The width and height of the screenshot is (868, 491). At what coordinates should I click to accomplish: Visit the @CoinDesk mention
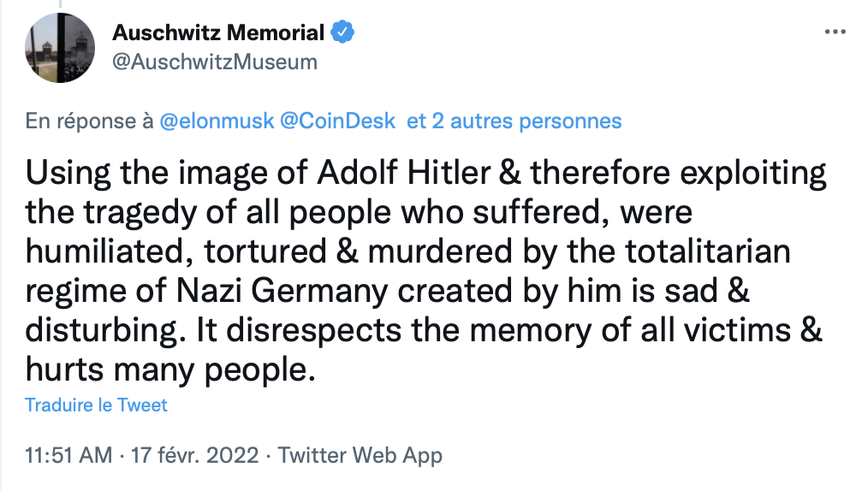tap(337, 121)
